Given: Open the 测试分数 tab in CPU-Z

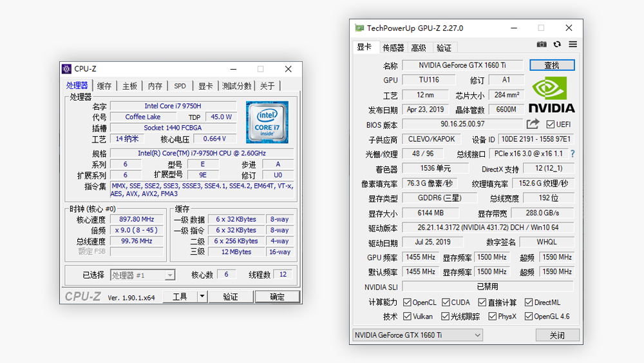Looking at the screenshot, I should 236,86.
